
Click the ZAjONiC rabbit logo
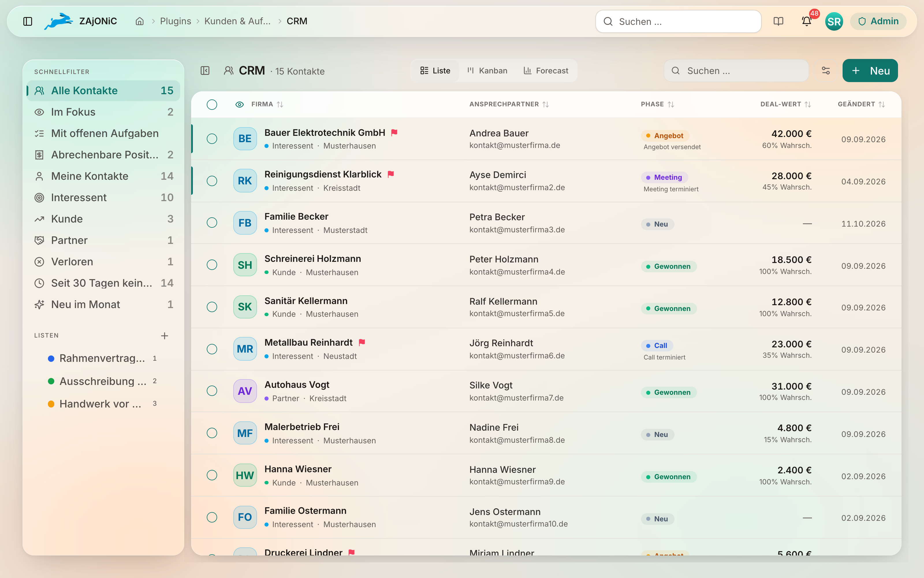(x=58, y=21)
